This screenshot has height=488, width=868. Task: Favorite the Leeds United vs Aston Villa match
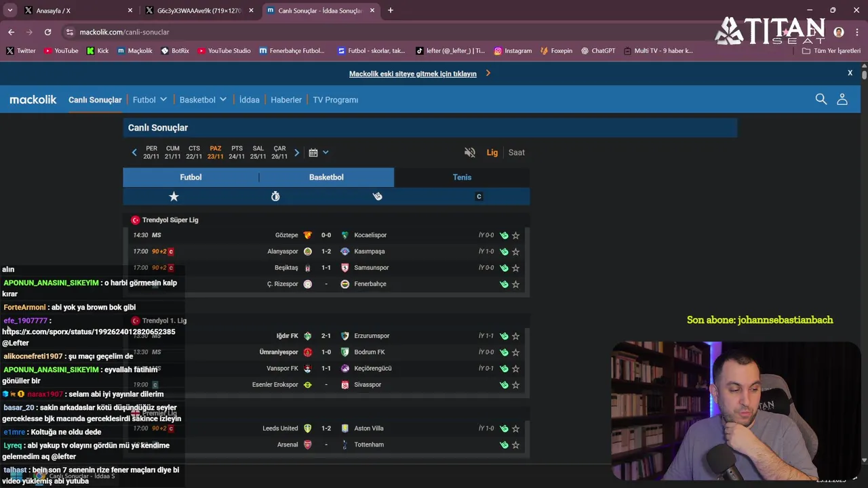pos(515,428)
